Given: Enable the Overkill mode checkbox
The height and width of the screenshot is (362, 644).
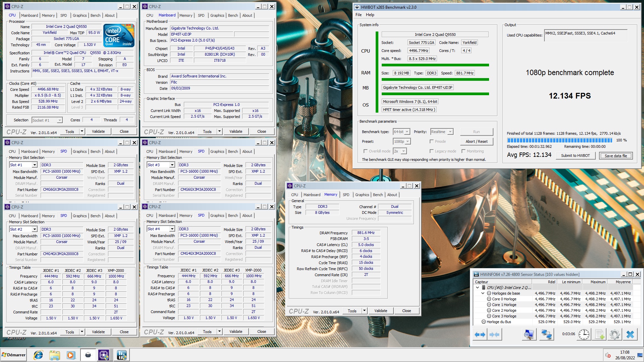Looking at the screenshot, I should click(366, 151).
